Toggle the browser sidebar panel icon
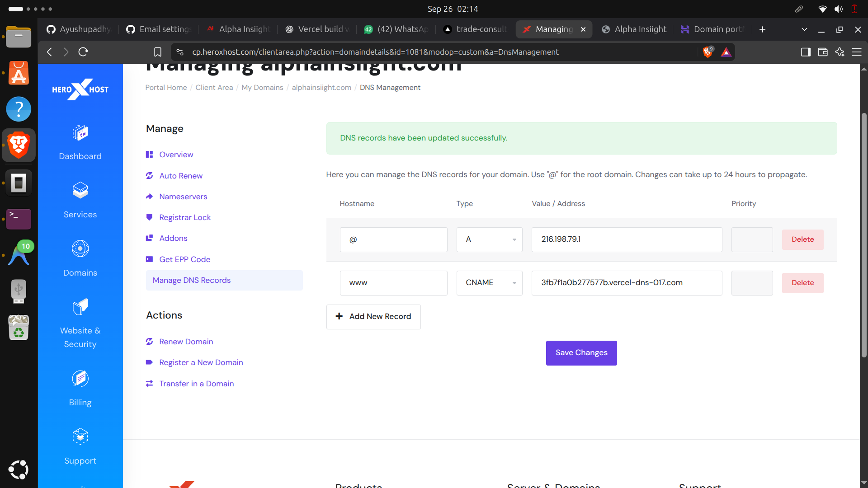Screen dimensions: 868x488 point(806,52)
